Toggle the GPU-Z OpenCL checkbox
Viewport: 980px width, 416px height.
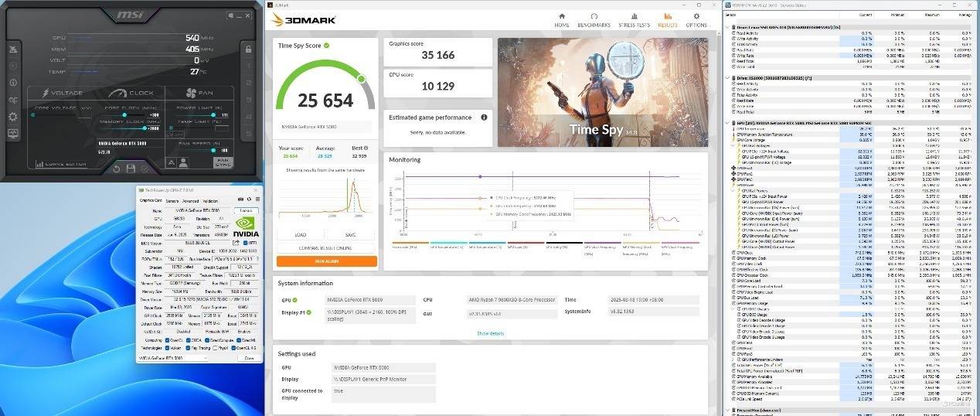[x=167, y=340]
